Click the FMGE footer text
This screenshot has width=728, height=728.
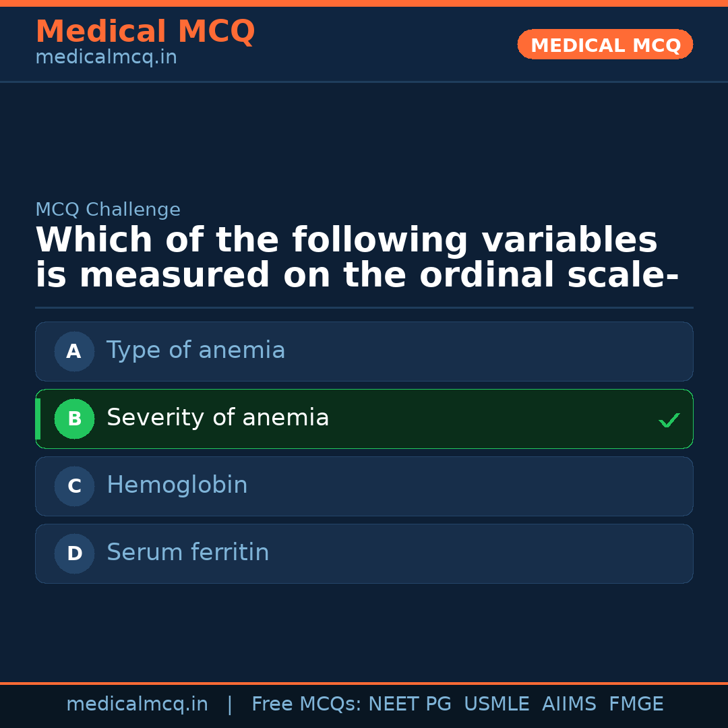tap(636, 704)
